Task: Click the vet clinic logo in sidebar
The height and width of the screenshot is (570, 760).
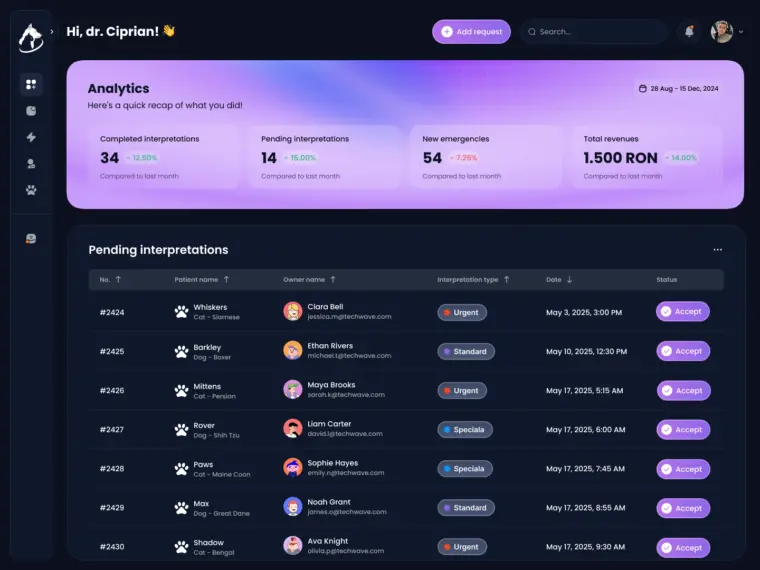Action: [x=31, y=38]
